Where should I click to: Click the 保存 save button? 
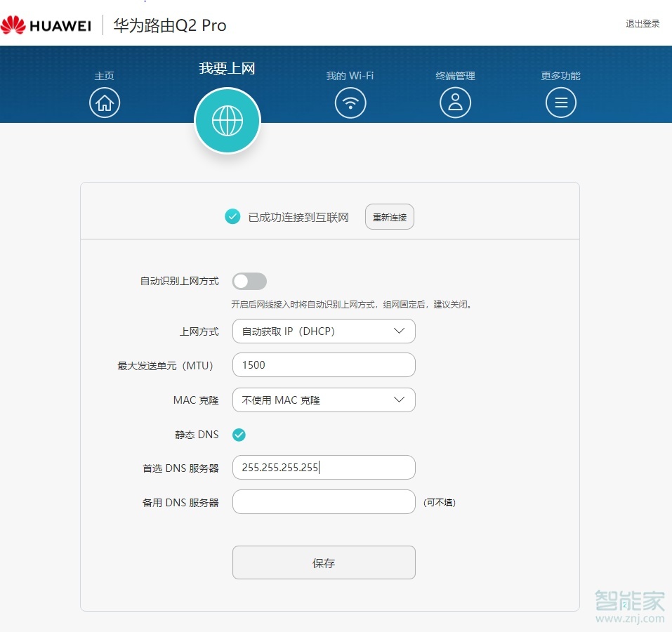[x=323, y=562]
